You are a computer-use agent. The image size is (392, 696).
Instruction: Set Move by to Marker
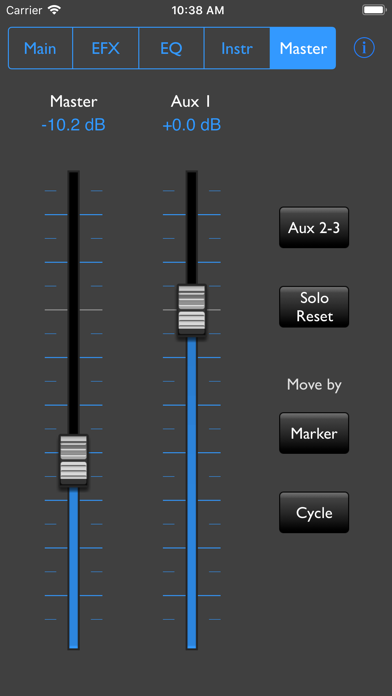314,433
